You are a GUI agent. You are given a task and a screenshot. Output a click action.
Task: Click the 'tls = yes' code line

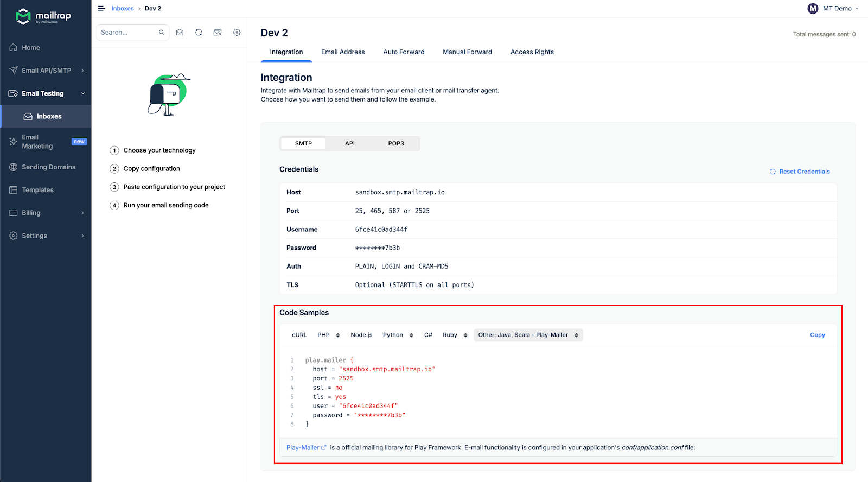[x=329, y=397]
